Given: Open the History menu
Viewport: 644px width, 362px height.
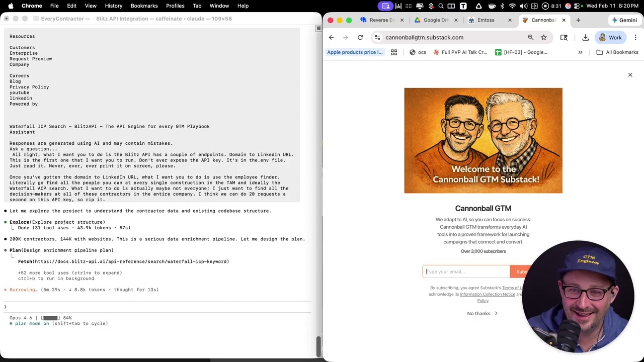Looking at the screenshot, I should pos(114,6).
